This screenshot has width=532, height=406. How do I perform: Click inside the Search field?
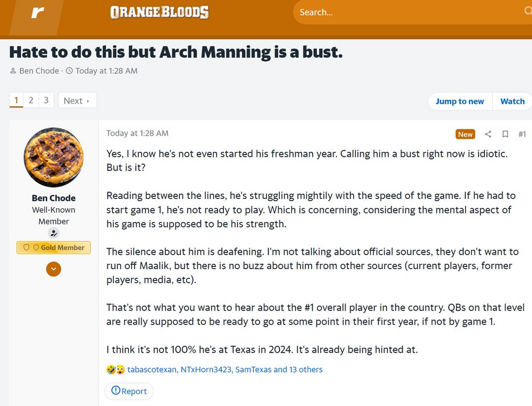point(372,12)
